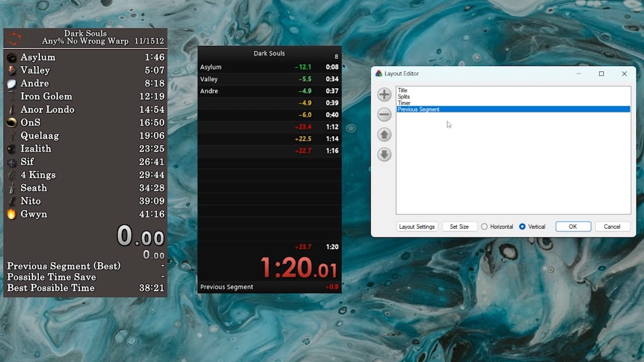Click the +23.4 delta in center timer
The width and height of the screenshot is (644, 362).
click(304, 127)
